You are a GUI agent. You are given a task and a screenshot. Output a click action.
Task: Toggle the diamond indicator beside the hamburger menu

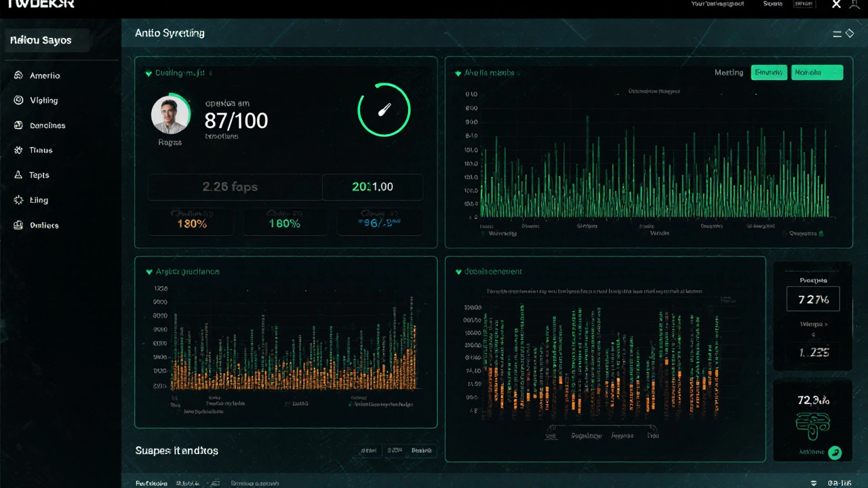pyautogui.click(x=850, y=33)
